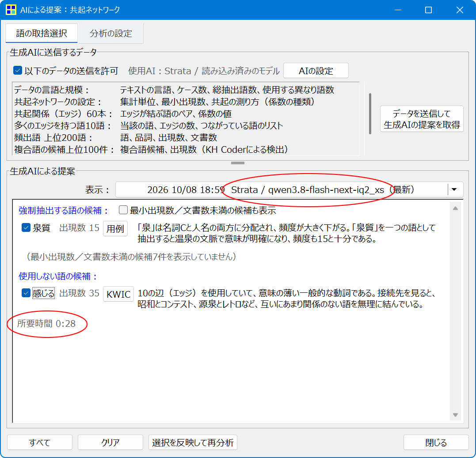Image resolution: width=476 pixels, height=458 pixels.
Task: Click the 強制抽出する語の候補 heading
Action: [64, 210]
